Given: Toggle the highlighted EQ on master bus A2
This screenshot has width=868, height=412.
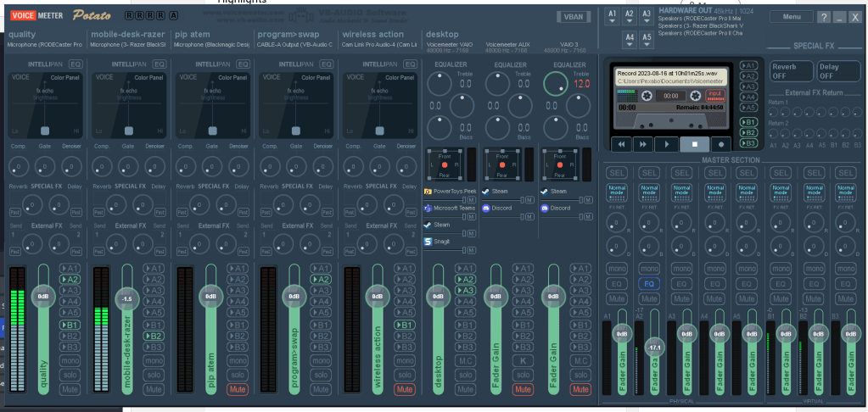Looking at the screenshot, I should point(649,284).
